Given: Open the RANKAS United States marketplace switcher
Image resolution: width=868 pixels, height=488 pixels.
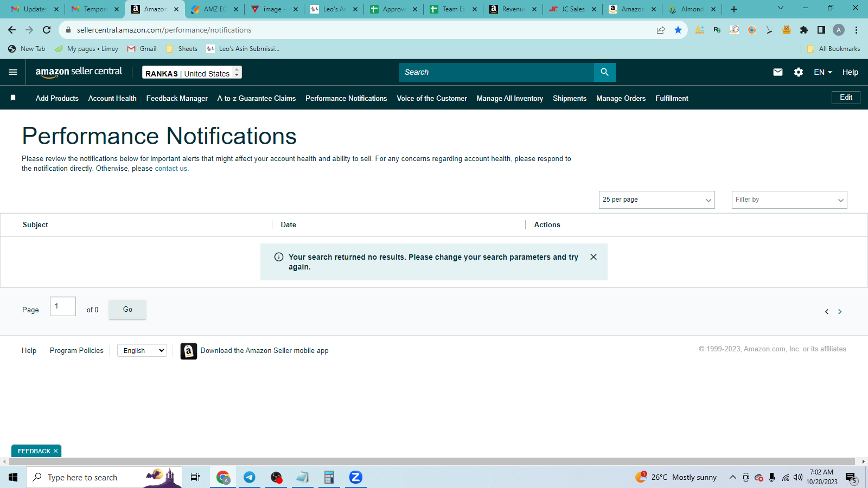Looking at the screenshot, I should click(192, 72).
